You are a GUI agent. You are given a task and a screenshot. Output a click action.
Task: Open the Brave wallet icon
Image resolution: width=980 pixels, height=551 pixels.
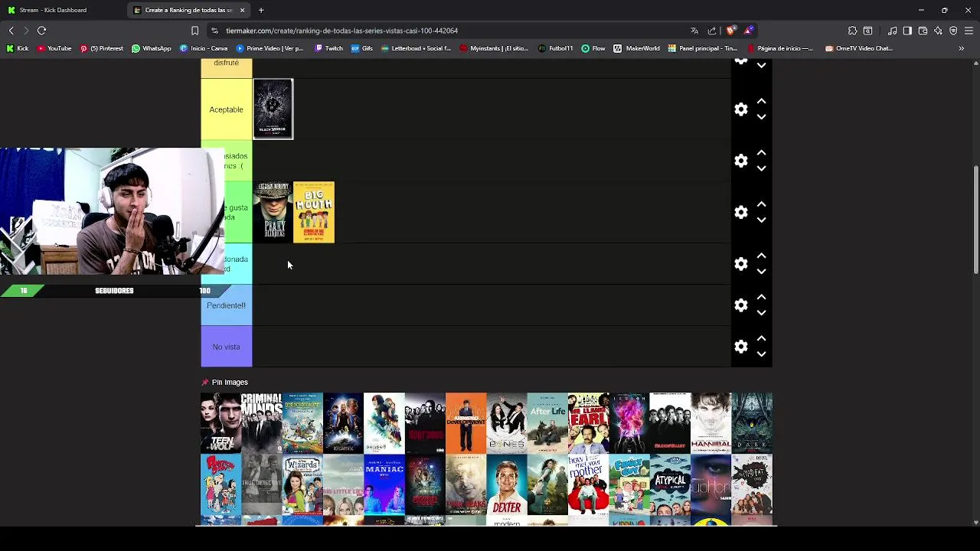point(923,31)
